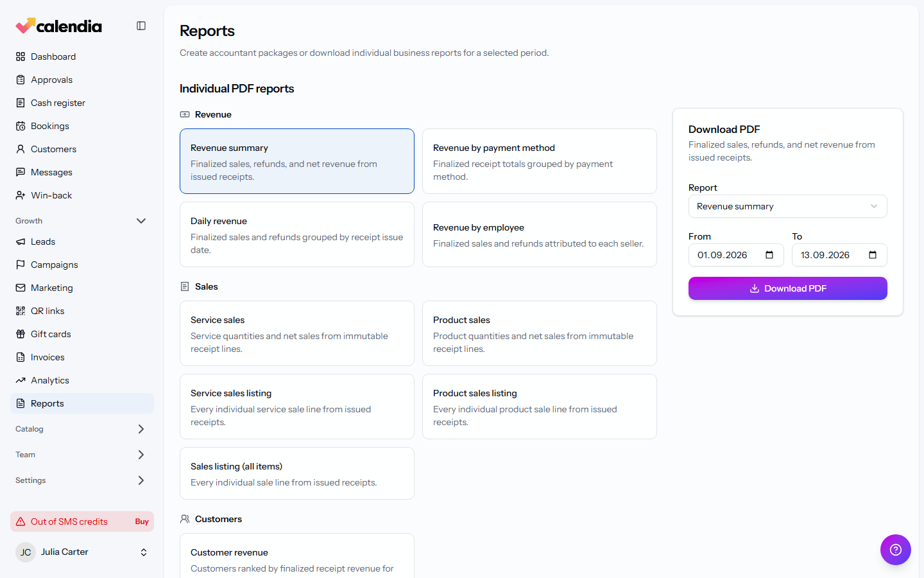Click Buy for SMS credits
924x578 pixels.
(142, 521)
